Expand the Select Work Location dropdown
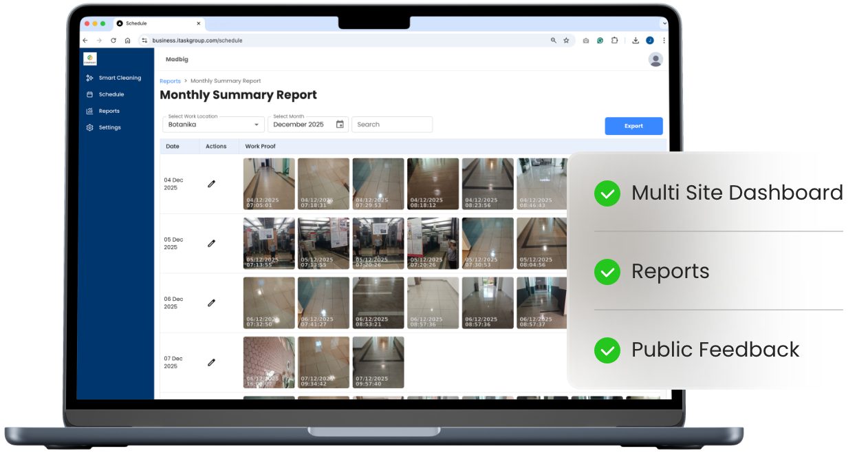 pyautogui.click(x=257, y=125)
